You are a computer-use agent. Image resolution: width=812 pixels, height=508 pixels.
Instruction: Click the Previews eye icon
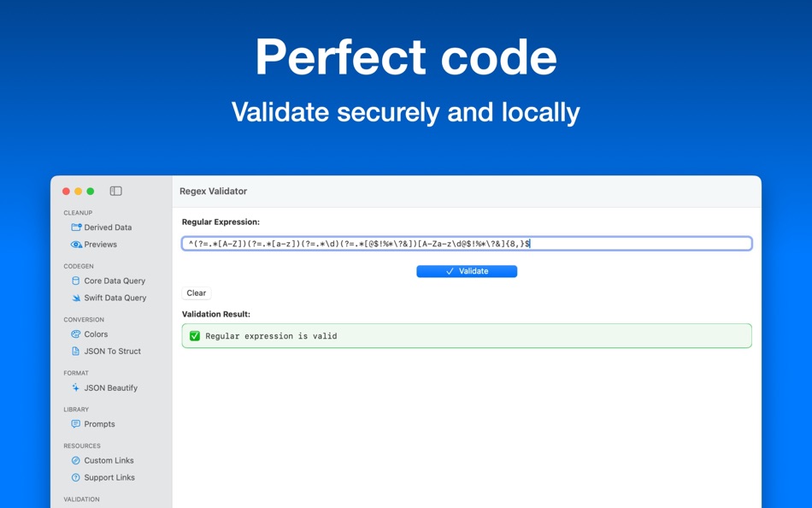pyautogui.click(x=76, y=244)
